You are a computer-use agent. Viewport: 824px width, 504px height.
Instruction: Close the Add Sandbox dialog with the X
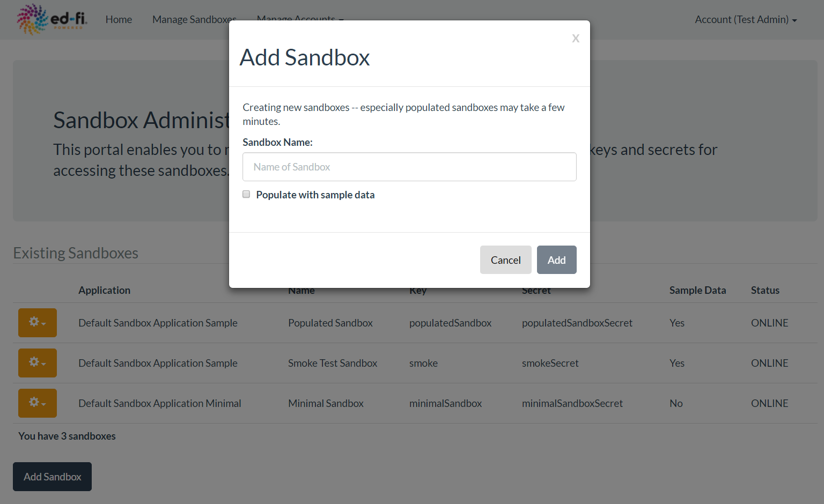tap(575, 38)
